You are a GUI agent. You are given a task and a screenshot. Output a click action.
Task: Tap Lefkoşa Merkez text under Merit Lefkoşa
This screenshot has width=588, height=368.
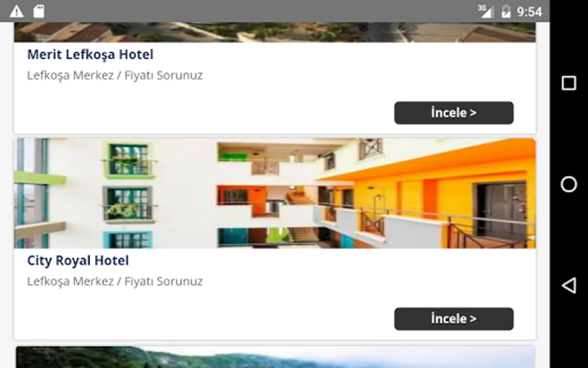70,76
